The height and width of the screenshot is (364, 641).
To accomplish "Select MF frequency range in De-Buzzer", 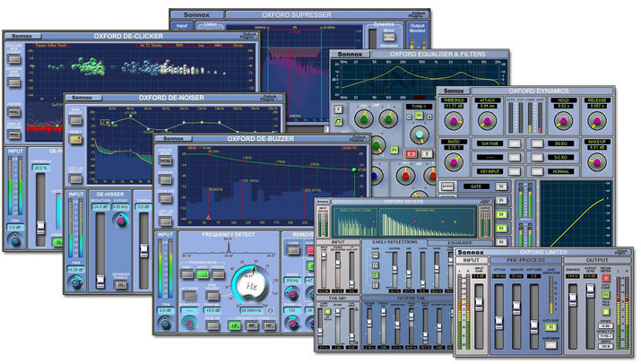I will point(251,325).
